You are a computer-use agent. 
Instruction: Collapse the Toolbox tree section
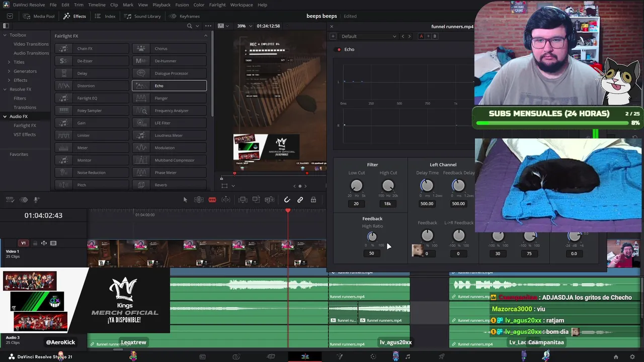pyautogui.click(x=5, y=35)
